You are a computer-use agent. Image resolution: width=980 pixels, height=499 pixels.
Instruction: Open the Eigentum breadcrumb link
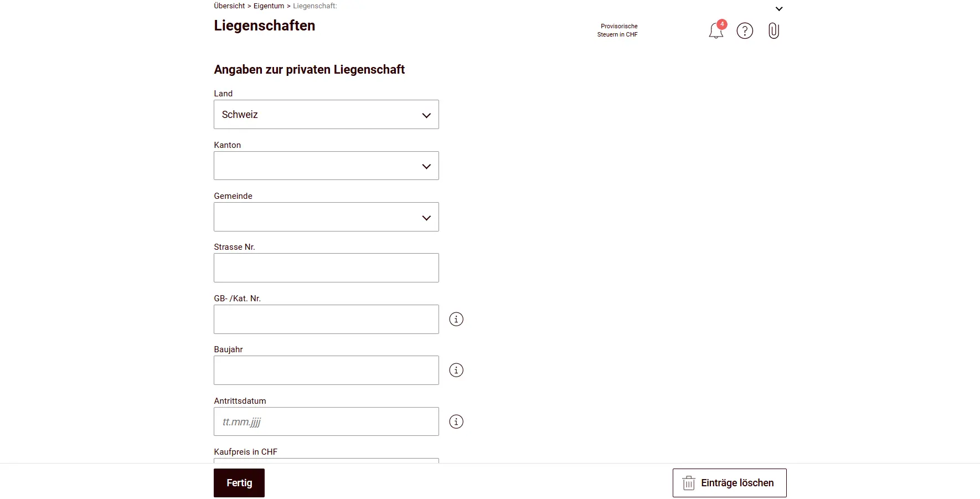tap(269, 6)
